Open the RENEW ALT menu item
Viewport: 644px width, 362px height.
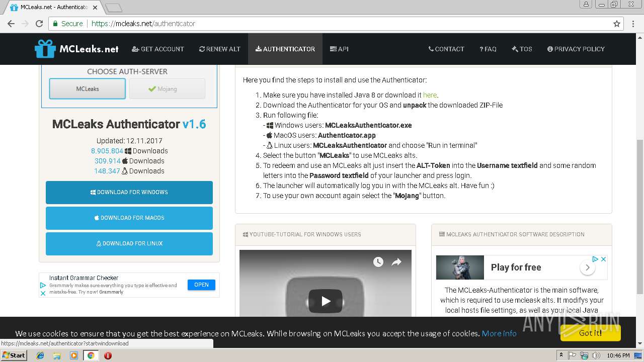click(220, 49)
